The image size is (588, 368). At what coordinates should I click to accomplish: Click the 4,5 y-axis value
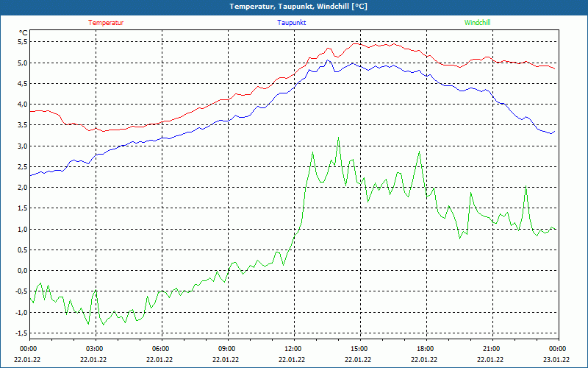pyautogui.click(x=23, y=83)
